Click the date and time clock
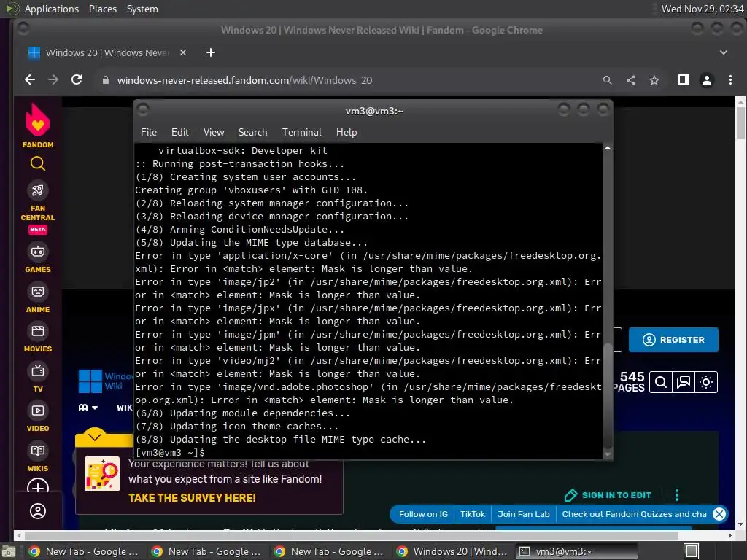 [x=703, y=9]
